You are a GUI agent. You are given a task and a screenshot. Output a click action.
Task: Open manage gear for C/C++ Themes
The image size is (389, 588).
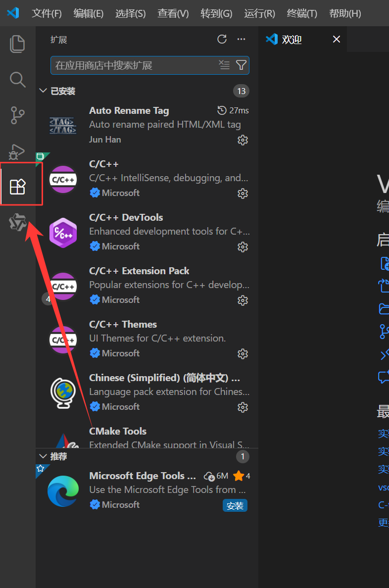click(243, 353)
